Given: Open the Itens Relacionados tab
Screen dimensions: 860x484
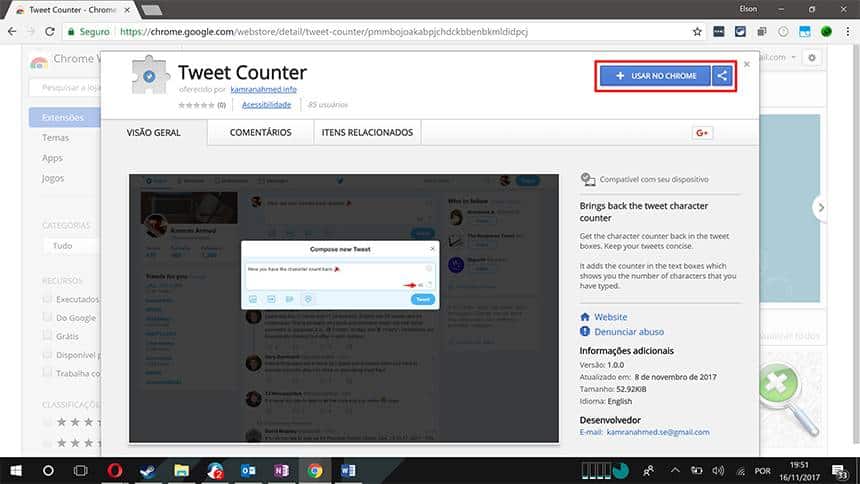Looking at the screenshot, I should pyautogui.click(x=367, y=132).
